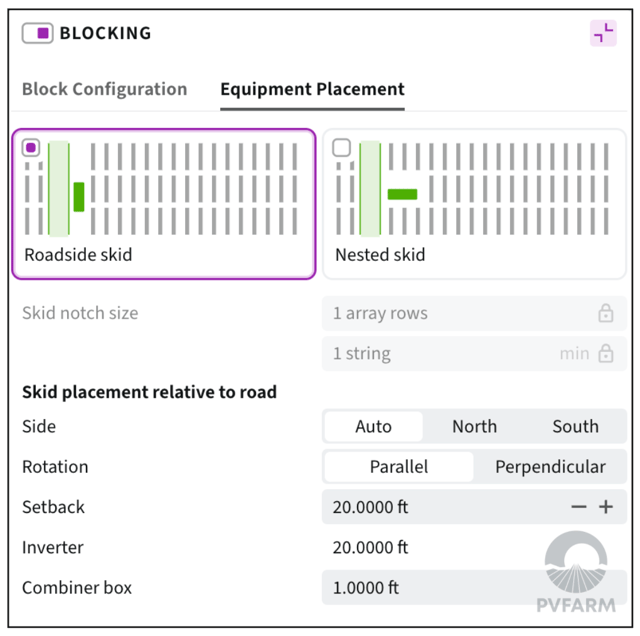Set skid side to Auto
The width and height of the screenshot is (640, 636).
(x=373, y=427)
